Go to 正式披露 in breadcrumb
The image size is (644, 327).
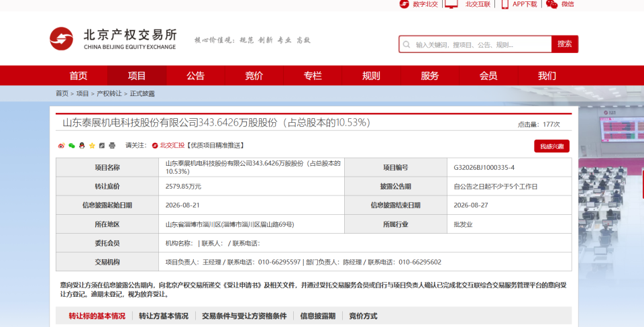point(142,93)
